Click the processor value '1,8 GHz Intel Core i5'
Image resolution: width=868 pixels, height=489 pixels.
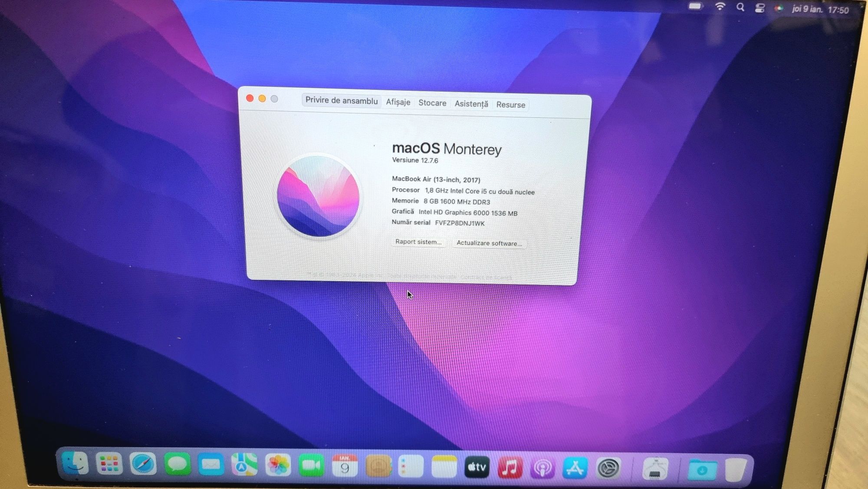(x=456, y=191)
